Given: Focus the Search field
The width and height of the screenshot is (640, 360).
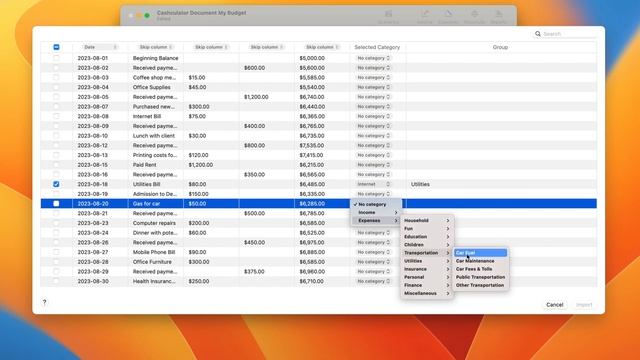Looking at the screenshot, I should (x=565, y=34).
